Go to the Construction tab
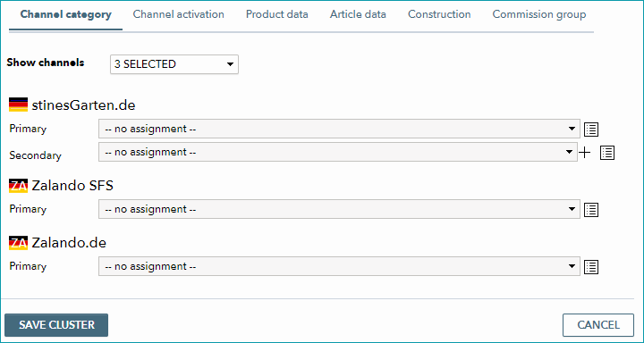Image resolution: width=644 pixels, height=343 pixels. pyautogui.click(x=439, y=14)
